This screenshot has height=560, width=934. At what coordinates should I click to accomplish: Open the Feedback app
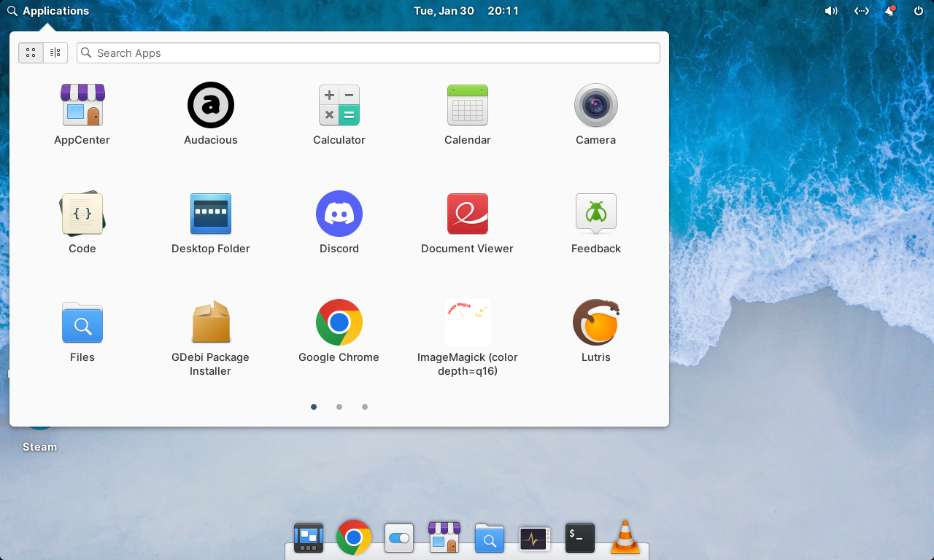click(x=596, y=223)
